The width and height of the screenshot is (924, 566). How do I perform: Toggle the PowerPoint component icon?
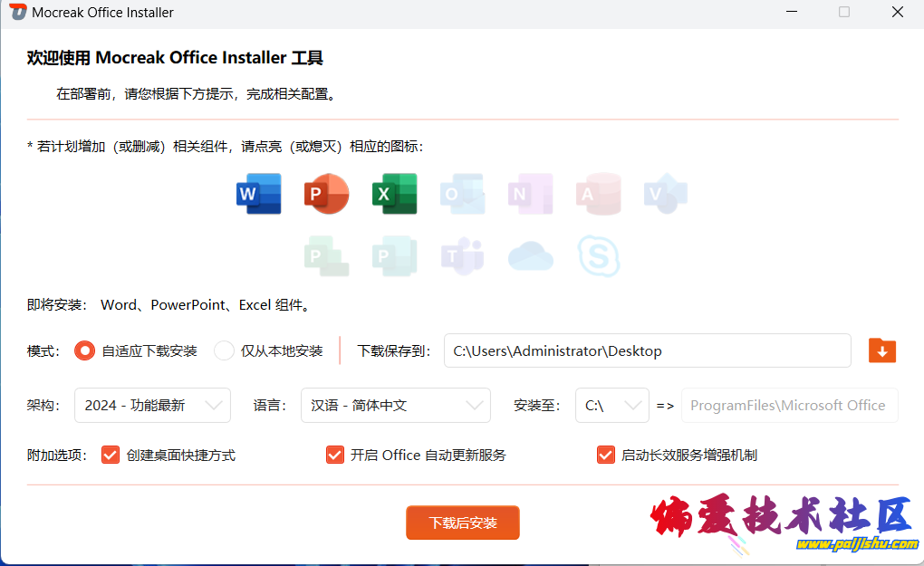click(326, 194)
